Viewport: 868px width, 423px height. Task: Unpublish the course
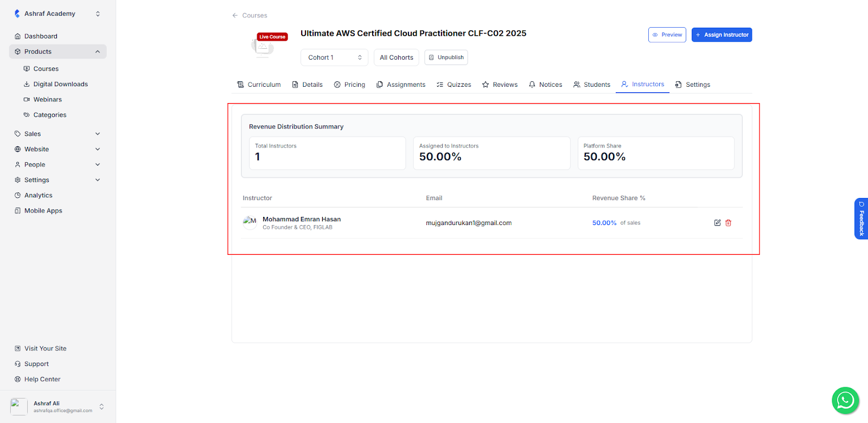click(x=446, y=57)
